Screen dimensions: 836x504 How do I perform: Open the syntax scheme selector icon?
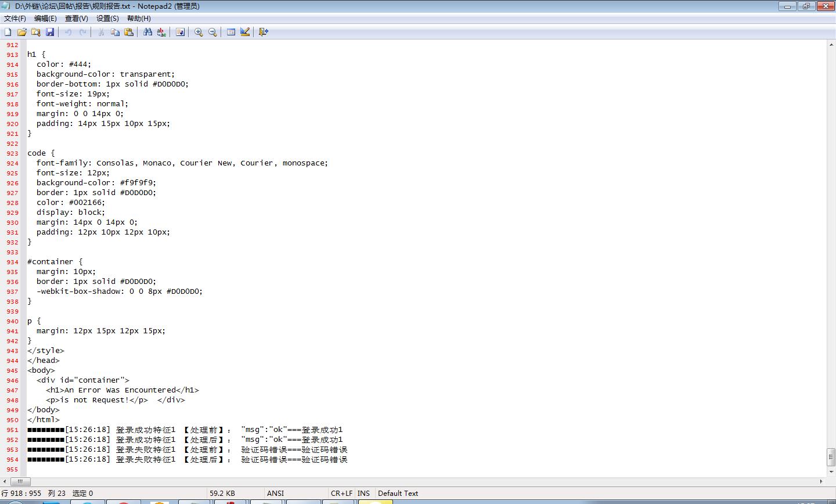coord(231,32)
